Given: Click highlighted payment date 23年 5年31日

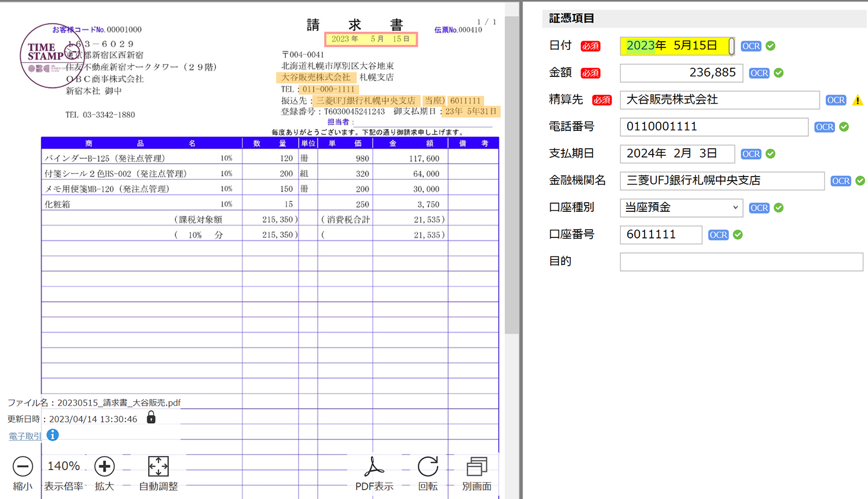Looking at the screenshot, I should click(x=470, y=111).
